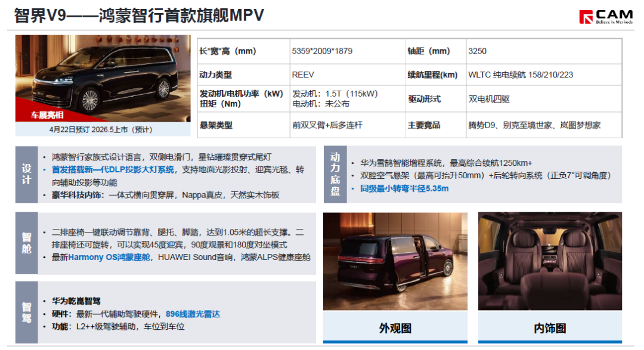Click the value 5359*2009*1879

[x=322, y=51]
